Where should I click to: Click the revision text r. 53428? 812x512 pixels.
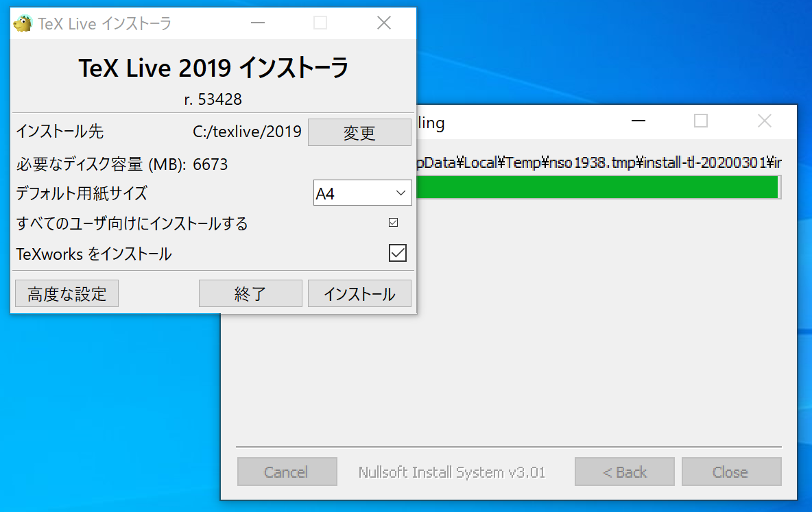pos(213,99)
